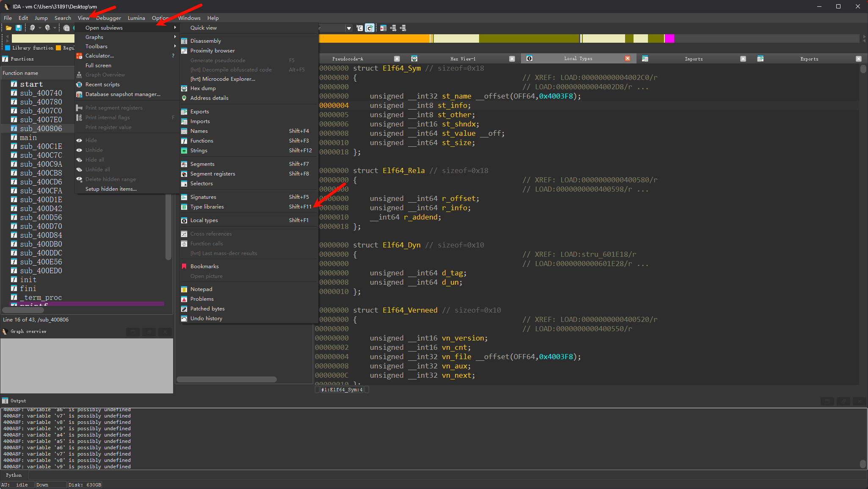Screen dimensions: 868x489
Task: Click Setup hidden items entry
Action: point(111,189)
